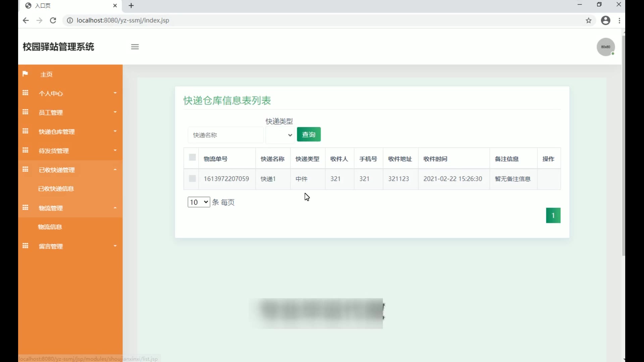
Task: Expand the 快递仓库管理 menu arrow
Action: tap(115, 131)
